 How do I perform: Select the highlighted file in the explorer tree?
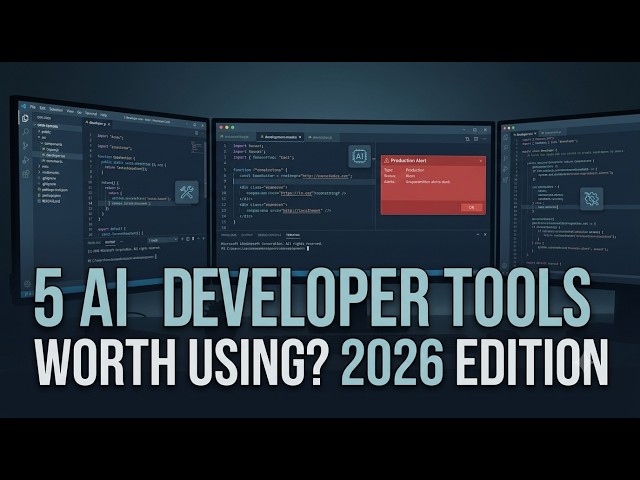[x=58, y=156]
